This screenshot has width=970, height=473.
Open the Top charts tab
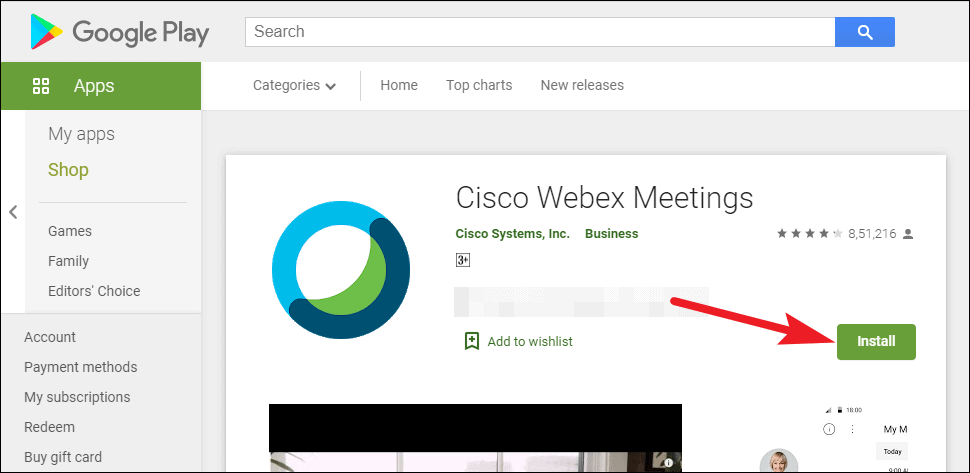click(x=479, y=85)
